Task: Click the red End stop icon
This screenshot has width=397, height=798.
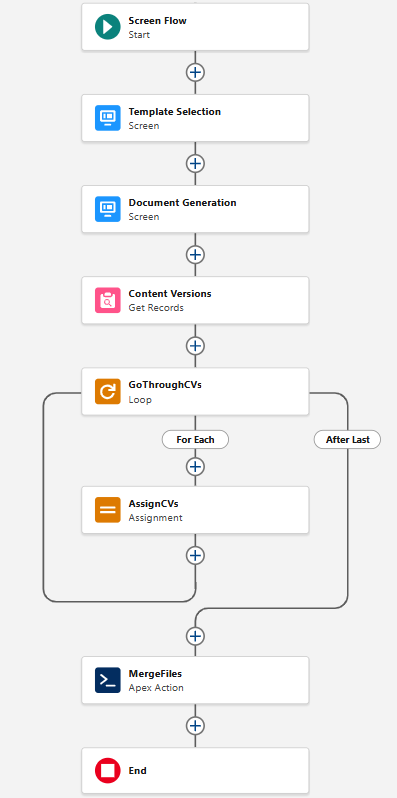Action: pos(107,771)
